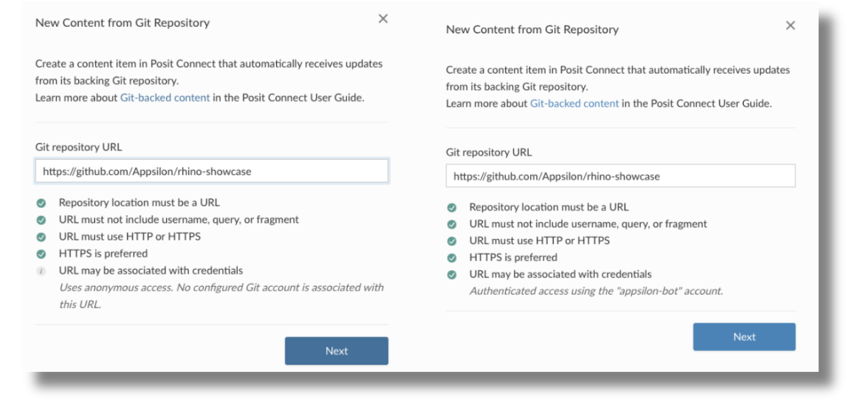Click green check beside 'URL must use HTTP or HTTPS' in right dialog
Viewport: 868px width, 403px height.
(x=451, y=241)
